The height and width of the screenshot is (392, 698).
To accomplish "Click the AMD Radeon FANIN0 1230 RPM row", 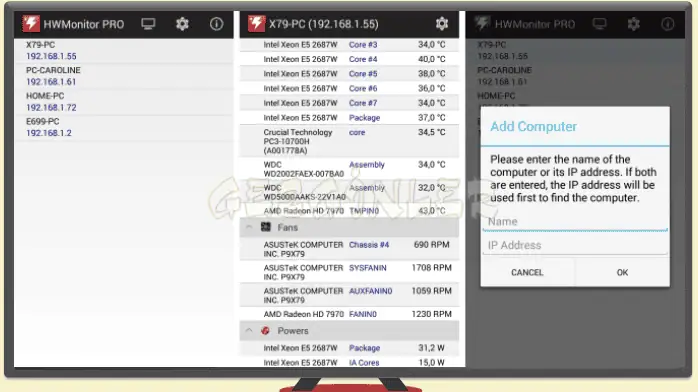I will click(349, 314).
